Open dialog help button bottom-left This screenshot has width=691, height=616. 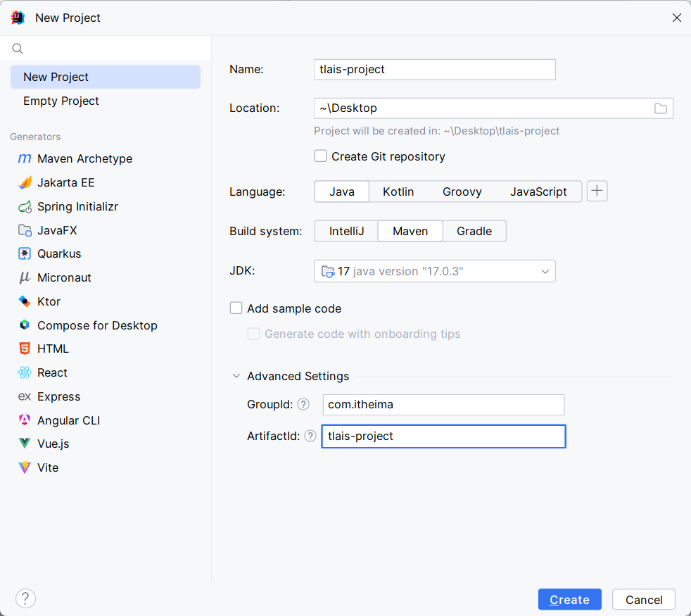pyautogui.click(x=25, y=598)
